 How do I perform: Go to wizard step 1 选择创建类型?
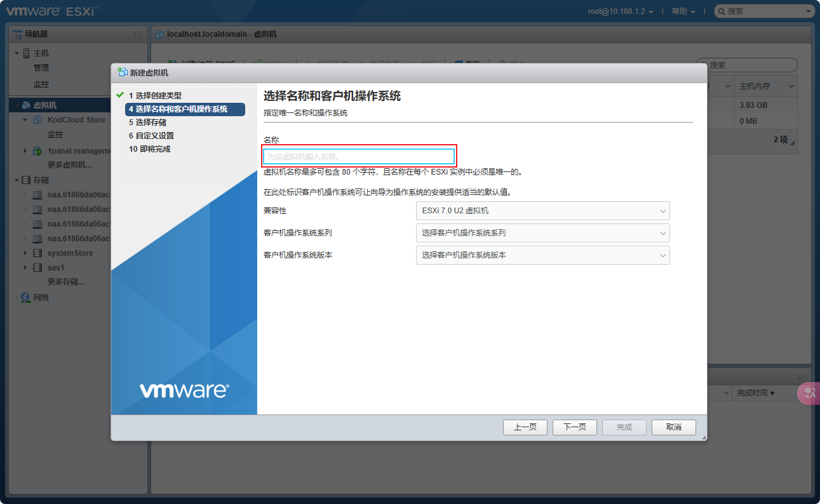pyautogui.click(x=155, y=96)
